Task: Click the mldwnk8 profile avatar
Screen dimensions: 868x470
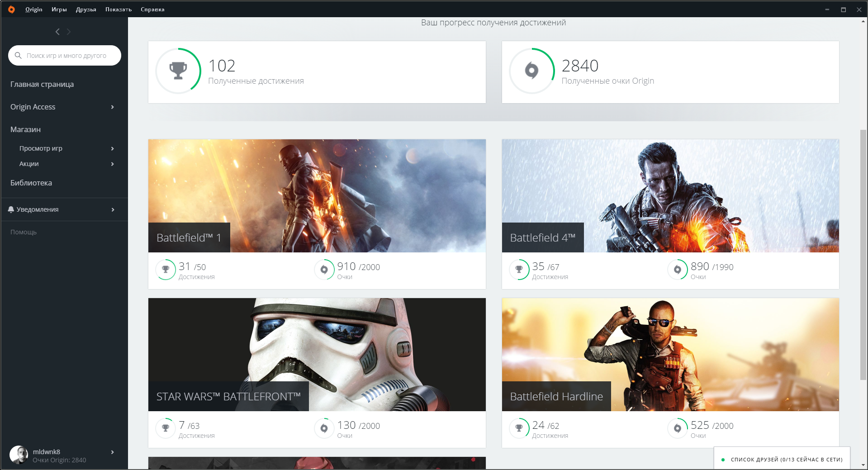Action: [19, 455]
